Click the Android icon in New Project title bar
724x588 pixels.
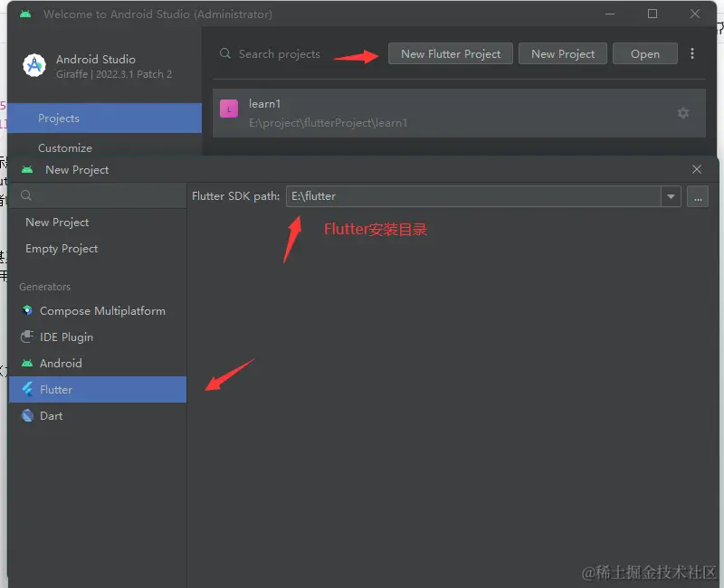click(x=27, y=169)
